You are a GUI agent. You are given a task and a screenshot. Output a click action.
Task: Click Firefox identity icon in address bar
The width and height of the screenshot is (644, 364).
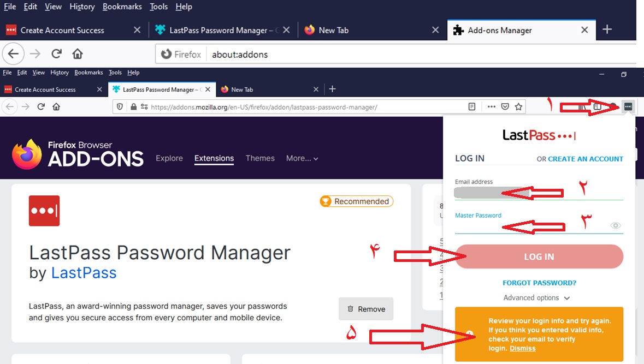[181, 54]
